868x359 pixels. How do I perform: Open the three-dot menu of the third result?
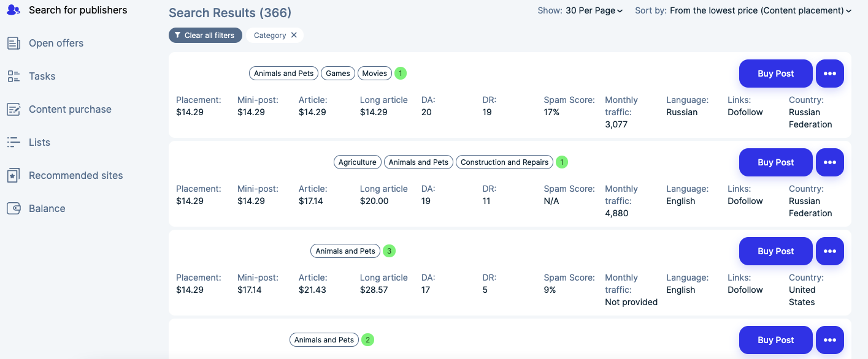[830, 251]
